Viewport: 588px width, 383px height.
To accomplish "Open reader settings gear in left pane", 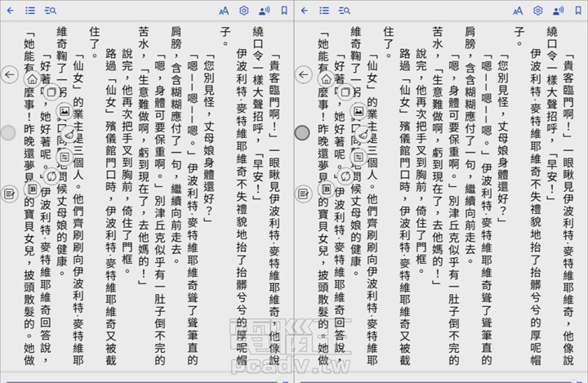I will click(243, 11).
